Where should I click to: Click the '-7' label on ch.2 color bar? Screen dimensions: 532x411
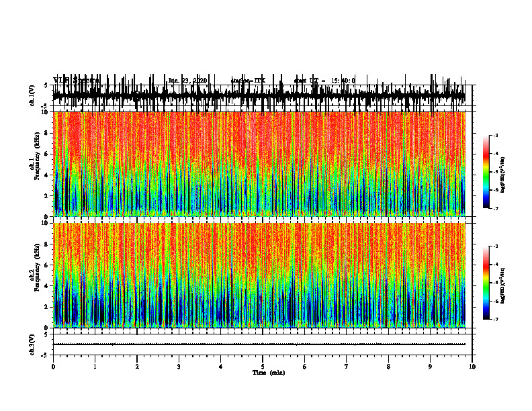(x=495, y=320)
